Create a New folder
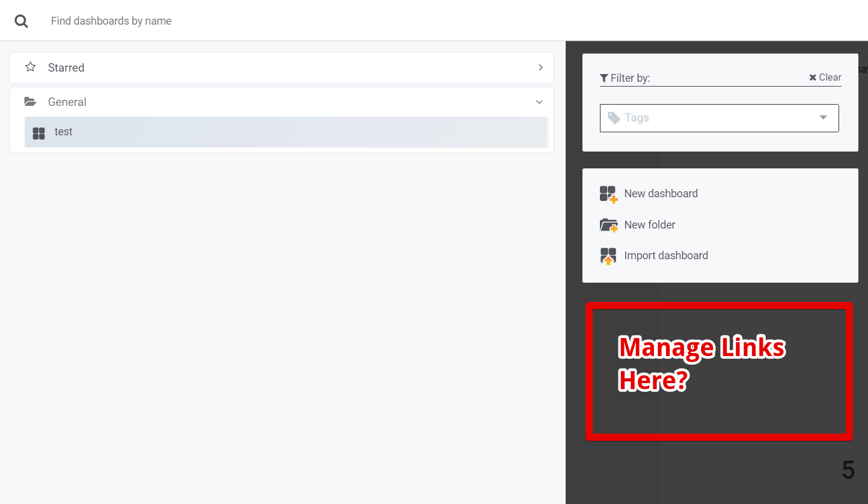This screenshot has width=868, height=504. pos(650,225)
